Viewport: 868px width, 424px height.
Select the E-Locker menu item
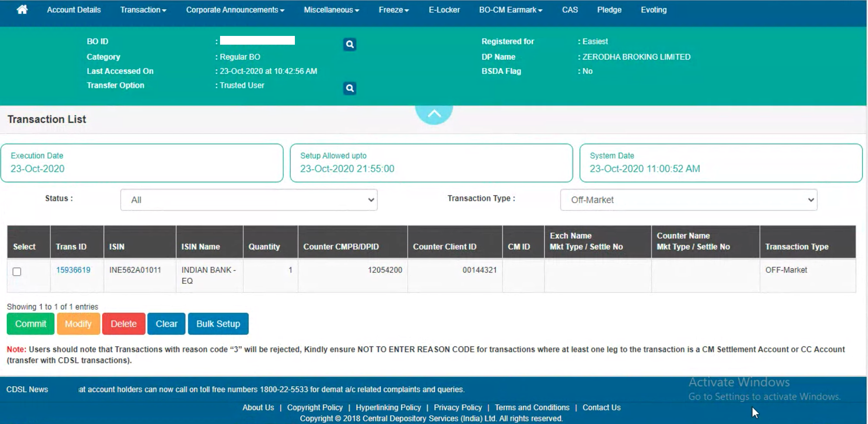[444, 10]
